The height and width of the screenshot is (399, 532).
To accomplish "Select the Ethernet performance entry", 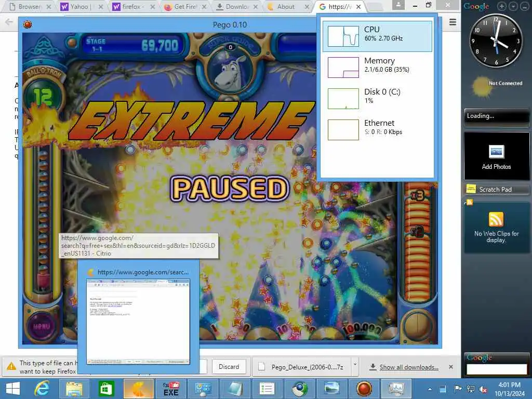I will coord(377,129).
